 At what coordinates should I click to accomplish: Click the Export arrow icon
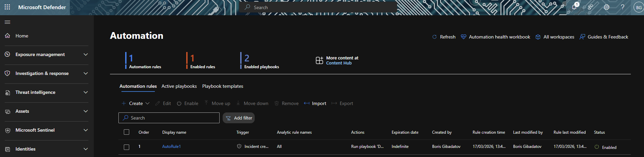[334, 103]
